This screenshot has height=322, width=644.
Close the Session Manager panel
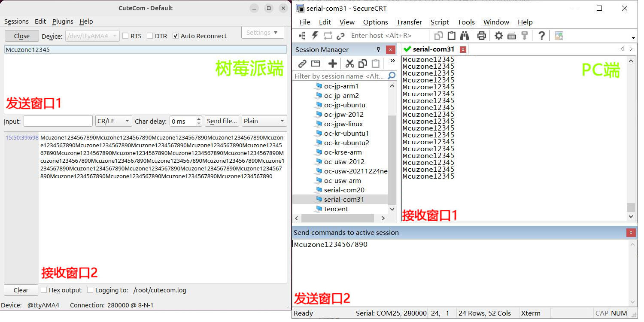(390, 49)
